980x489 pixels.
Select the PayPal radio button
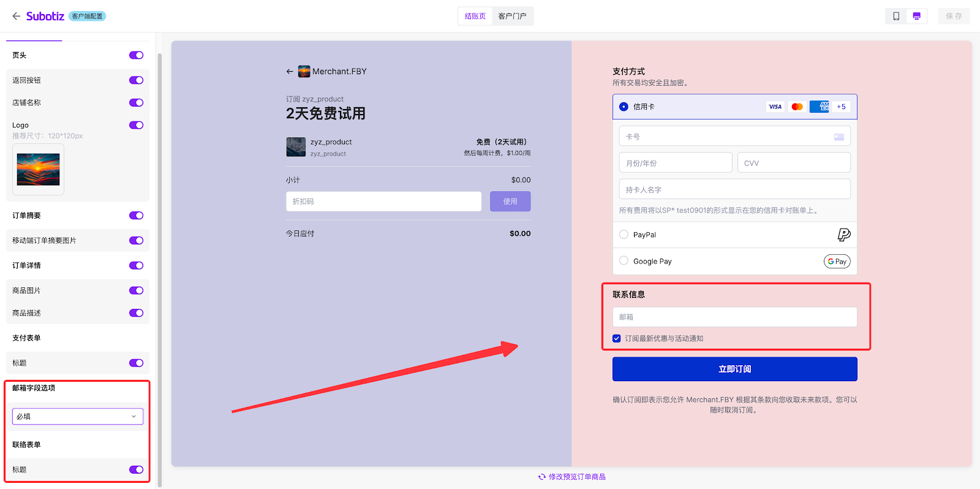pos(624,235)
